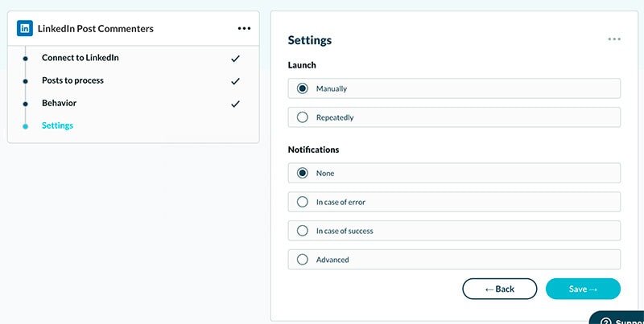The width and height of the screenshot is (644, 324).
Task: Choose None for notifications
Action: coord(454,173)
